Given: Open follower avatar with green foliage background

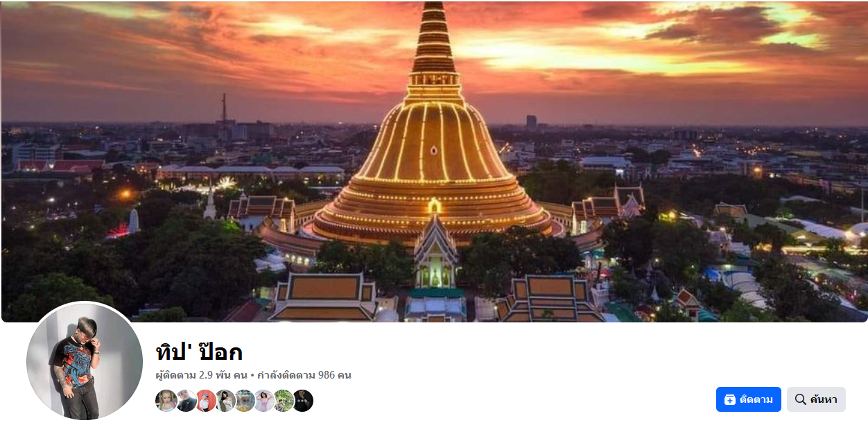Looking at the screenshot, I should (x=283, y=401).
